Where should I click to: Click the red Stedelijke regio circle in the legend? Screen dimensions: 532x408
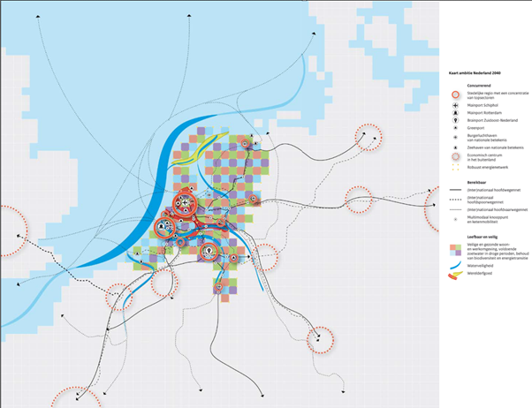coord(455,95)
